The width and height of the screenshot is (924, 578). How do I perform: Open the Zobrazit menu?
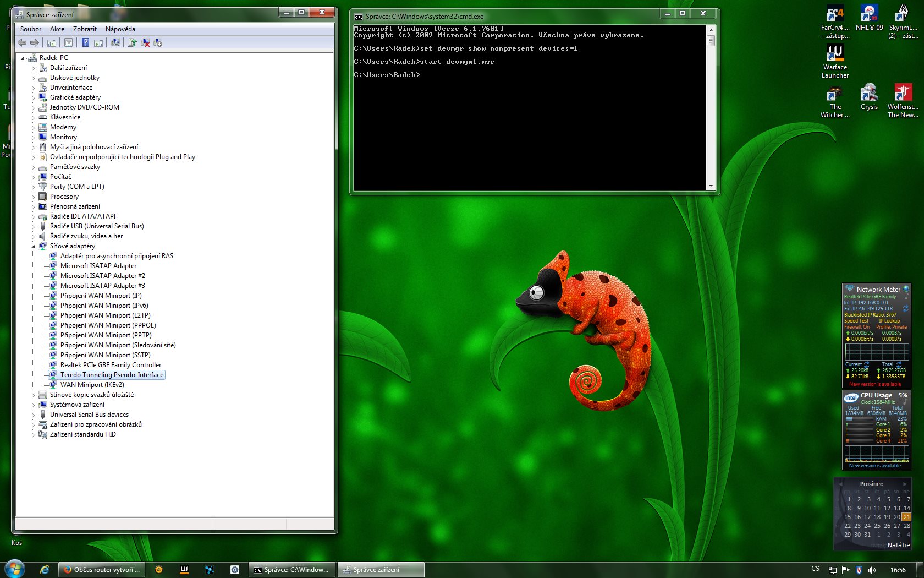(x=85, y=29)
